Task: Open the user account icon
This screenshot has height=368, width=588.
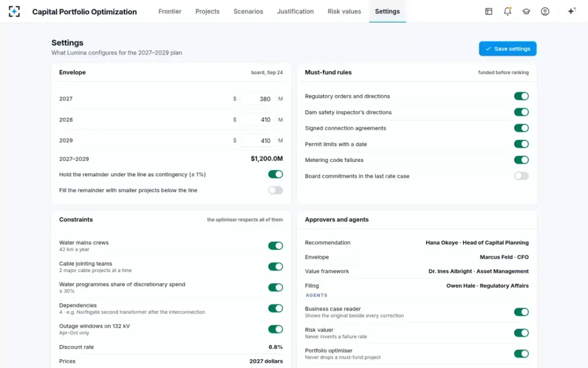Action: pyautogui.click(x=545, y=11)
